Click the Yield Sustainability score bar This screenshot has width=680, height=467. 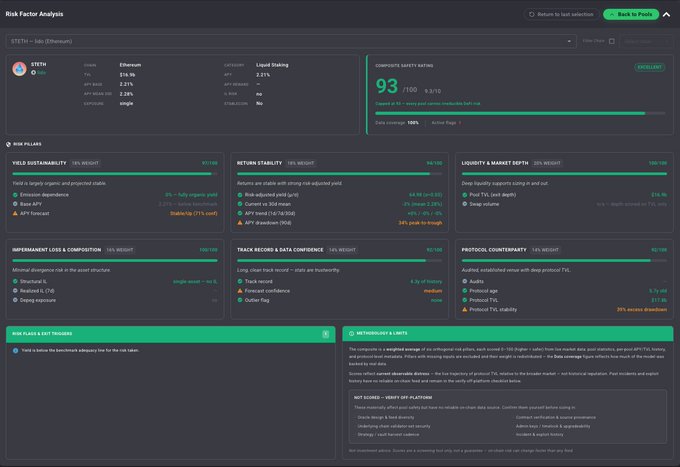click(x=115, y=174)
